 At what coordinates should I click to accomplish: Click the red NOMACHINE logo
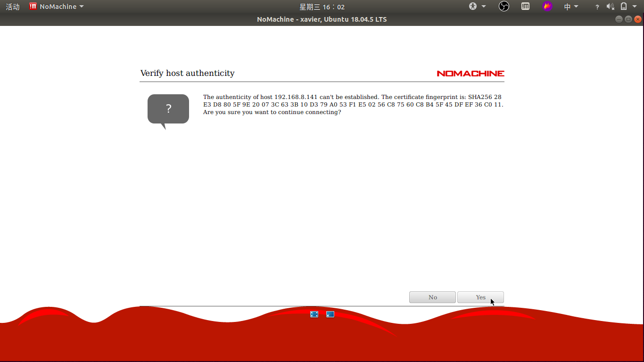[471, 74]
